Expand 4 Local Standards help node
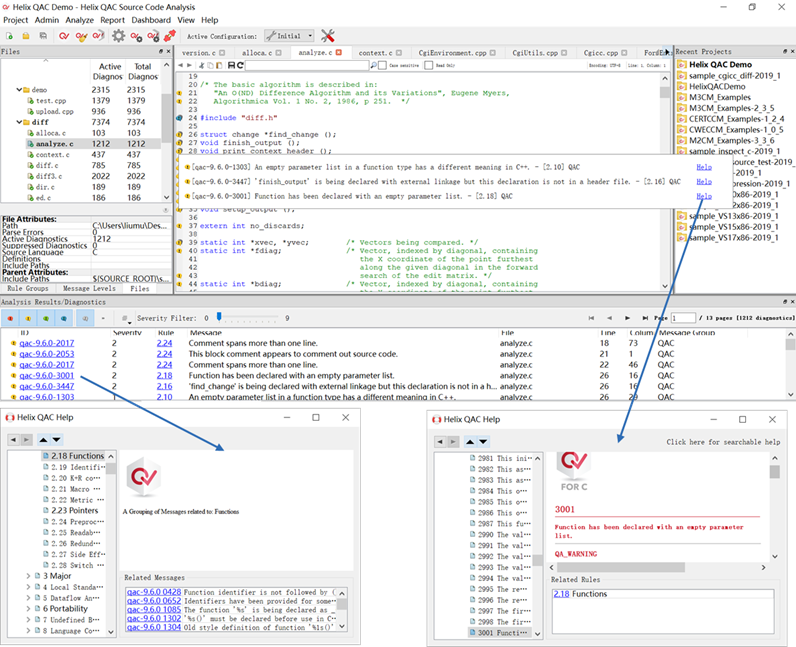 (x=28, y=587)
